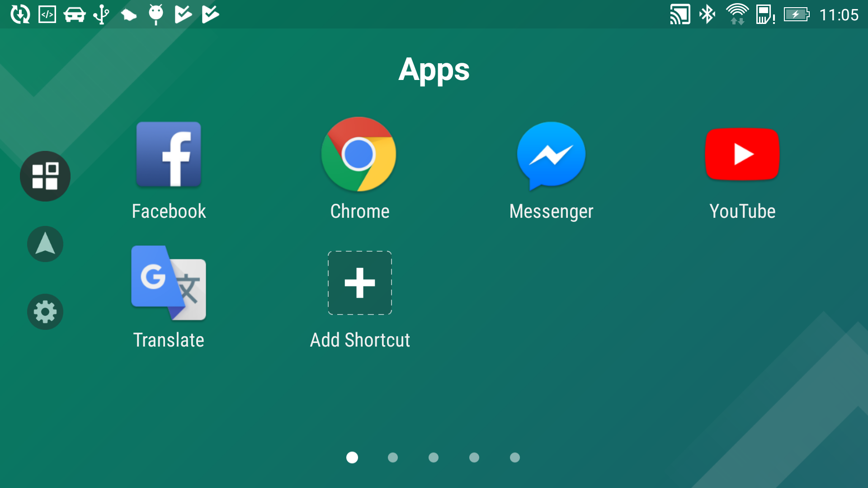
Task: Tap the Wi-Fi status icon
Action: coord(737,14)
